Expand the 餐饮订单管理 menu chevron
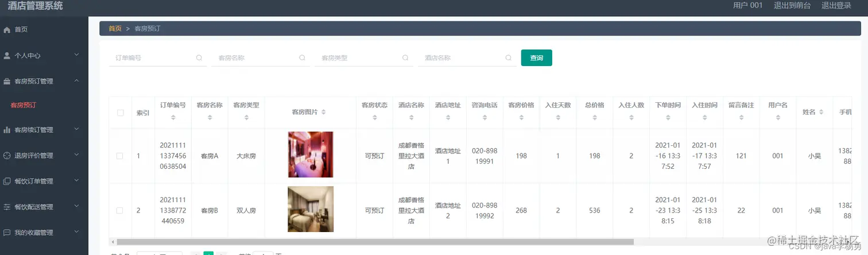Viewport: 868px width, 255px height. (77, 181)
